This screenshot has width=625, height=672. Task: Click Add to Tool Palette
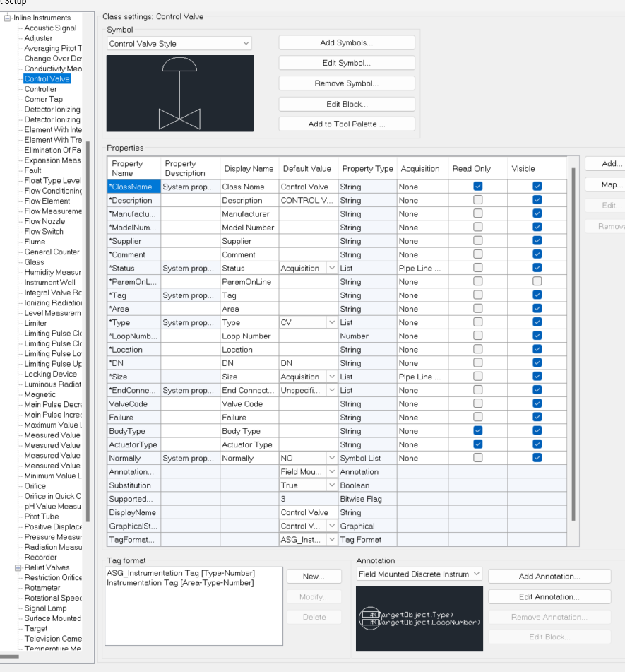click(347, 124)
